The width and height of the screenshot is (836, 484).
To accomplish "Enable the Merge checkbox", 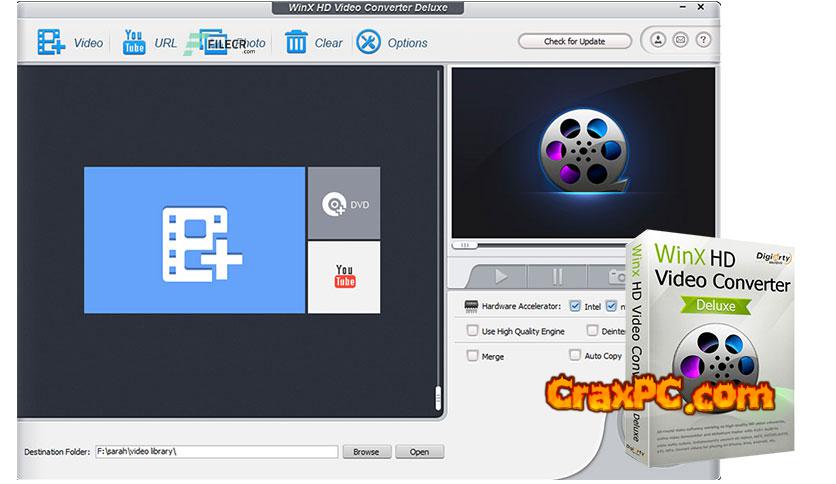I will [472, 356].
